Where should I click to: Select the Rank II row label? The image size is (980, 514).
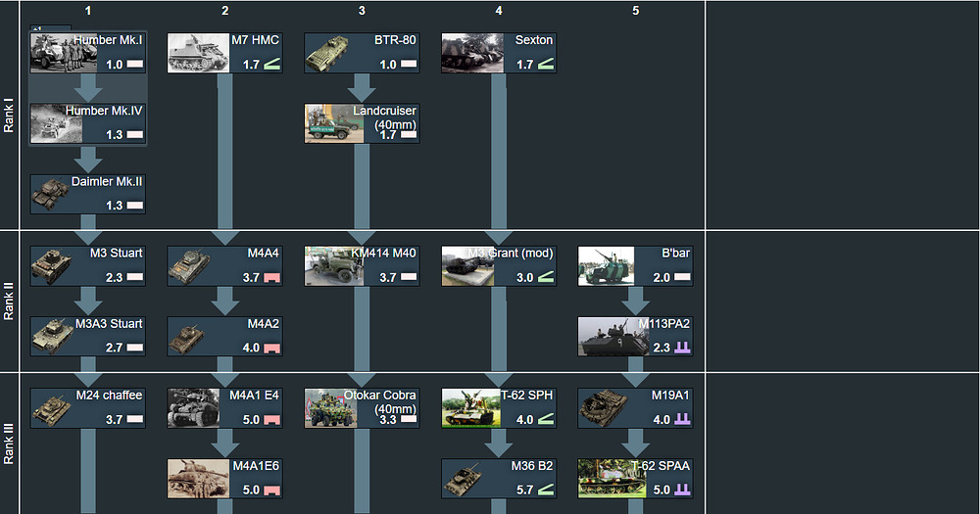coord(10,302)
